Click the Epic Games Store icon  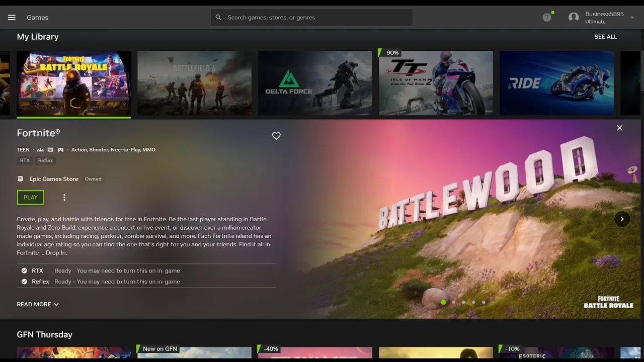[20, 179]
